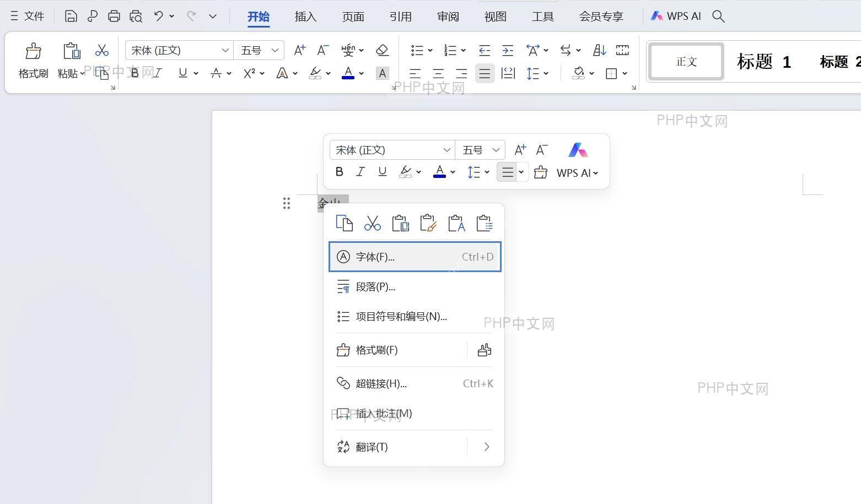861x504 pixels.
Task: Click the paragraph drag handle beside the text
Action: pyautogui.click(x=287, y=203)
